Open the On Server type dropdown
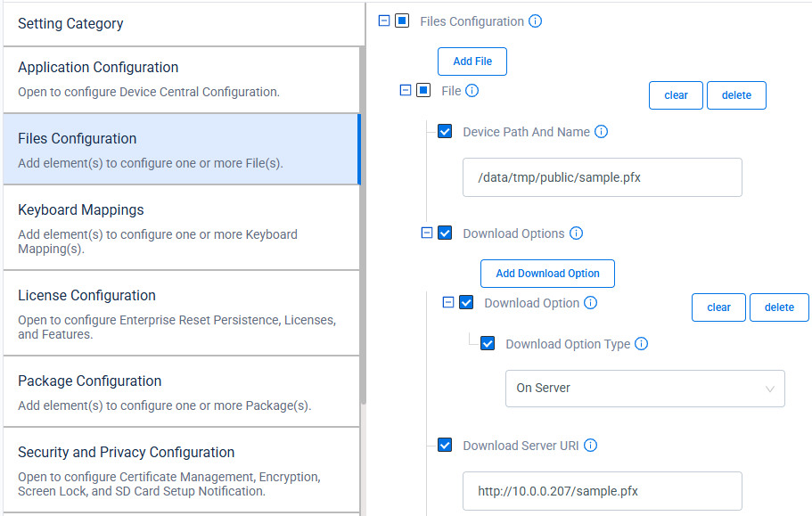812x516 pixels. point(645,389)
